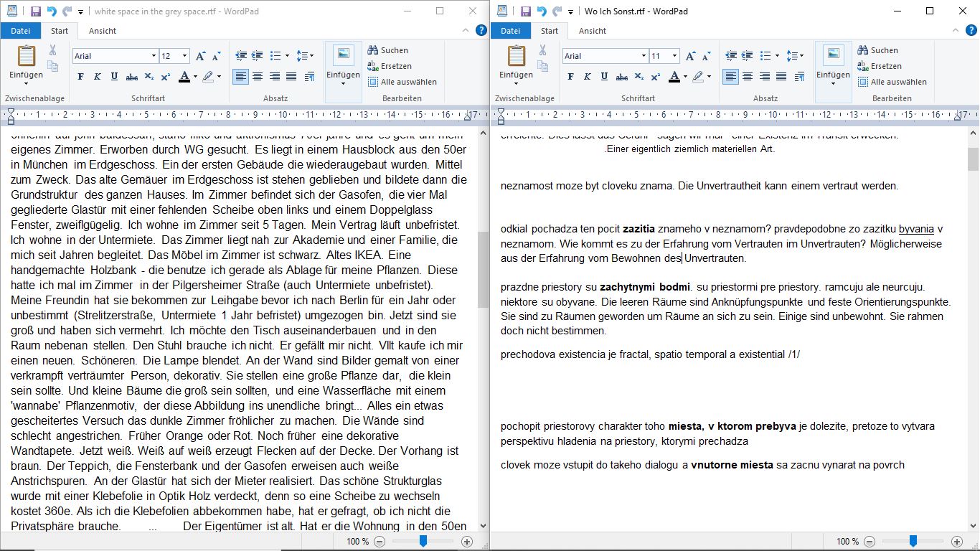980x551 pixels.
Task: Click Alle auswählen in 'Wo Ich Sonst' window
Action: click(892, 82)
